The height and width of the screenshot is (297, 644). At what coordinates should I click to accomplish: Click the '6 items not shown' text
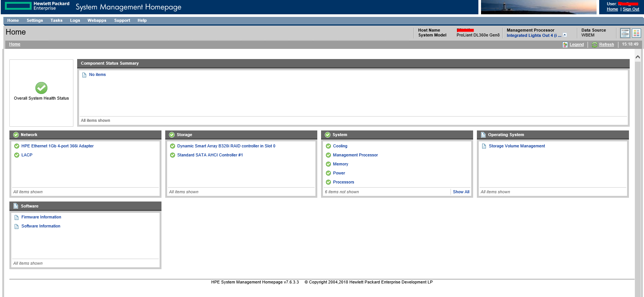pos(342,192)
